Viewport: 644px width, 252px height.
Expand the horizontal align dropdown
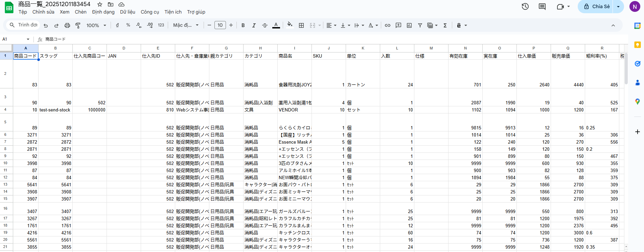tap(331, 25)
